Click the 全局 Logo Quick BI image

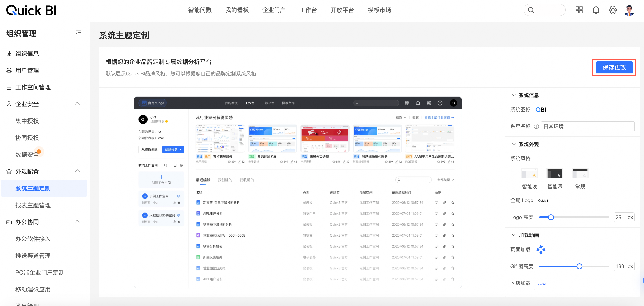(543, 200)
